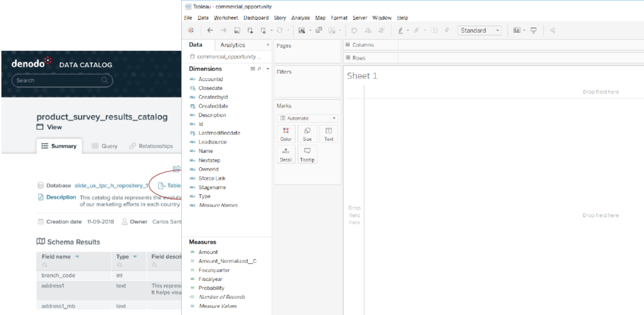The width and height of the screenshot is (644, 315).
Task: Click the Show Mark Labels icon
Action: click(x=434, y=30)
